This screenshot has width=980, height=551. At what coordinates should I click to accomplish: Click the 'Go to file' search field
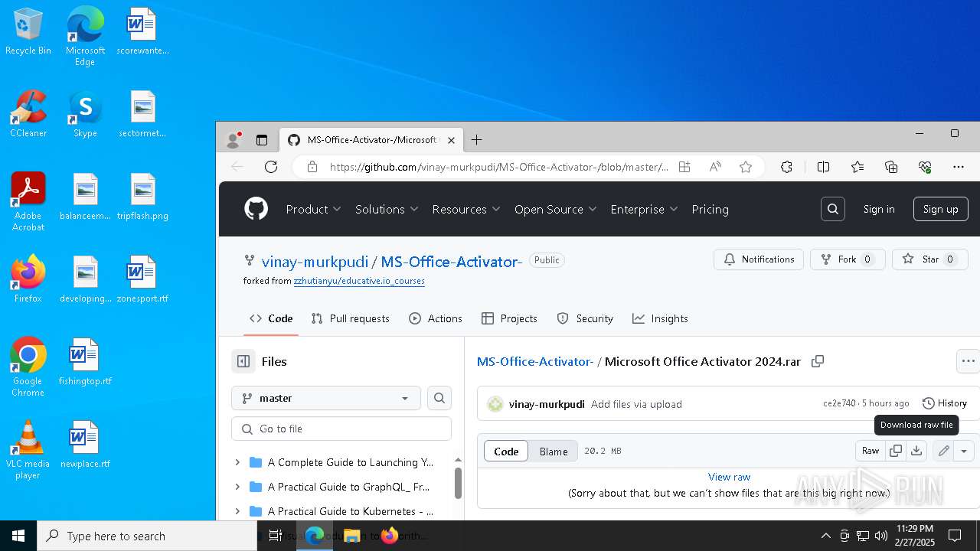point(341,429)
